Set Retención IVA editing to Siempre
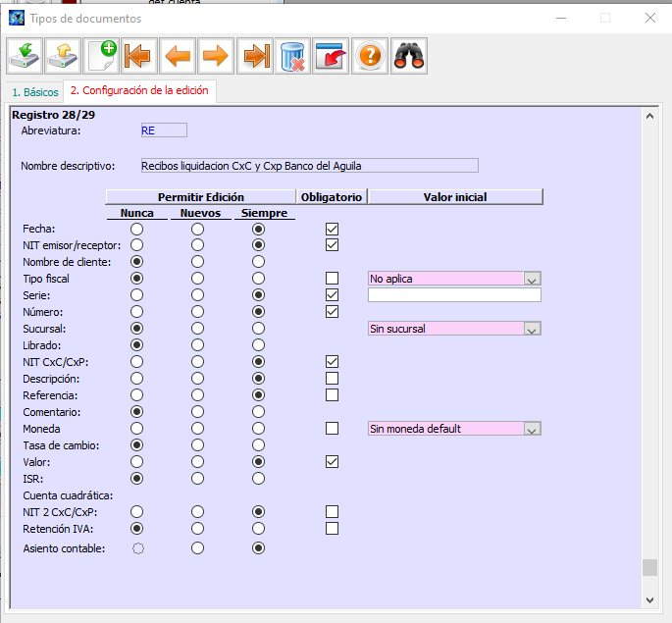Screen dimensions: 672x623 click(x=258, y=529)
